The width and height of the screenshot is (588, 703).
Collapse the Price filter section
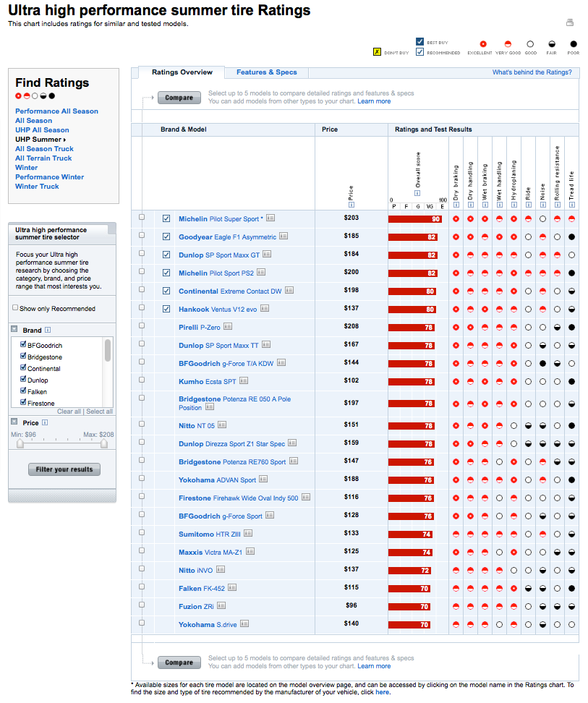(14, 422)
